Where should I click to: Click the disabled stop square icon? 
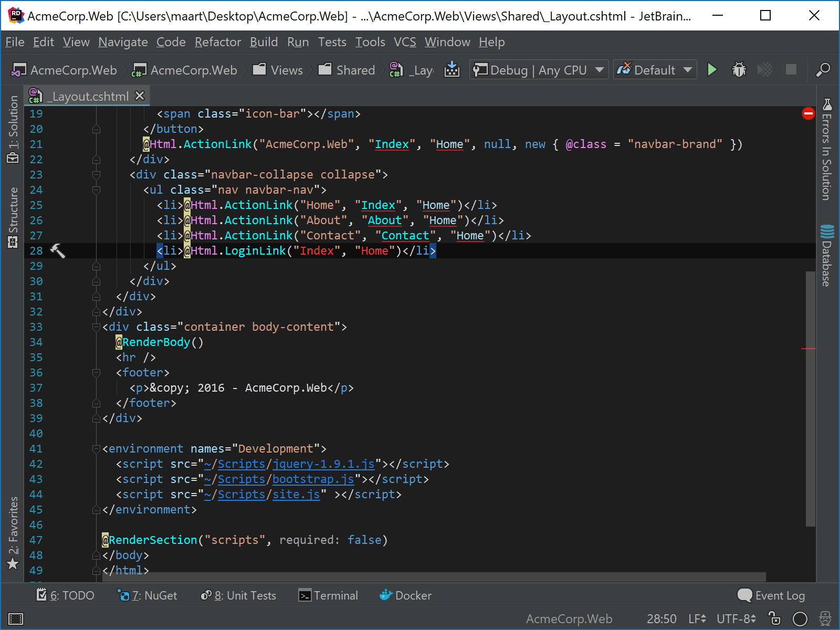(791, 69)
